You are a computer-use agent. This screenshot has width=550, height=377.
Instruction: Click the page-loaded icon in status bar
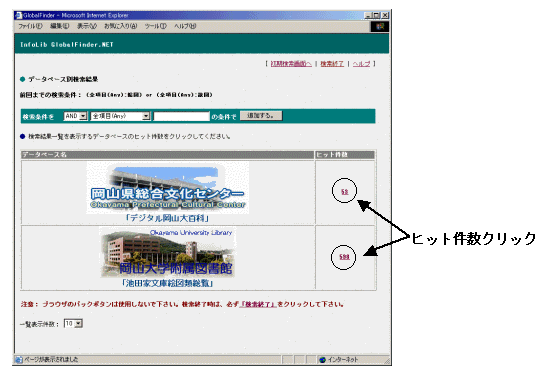pos(19,359)
